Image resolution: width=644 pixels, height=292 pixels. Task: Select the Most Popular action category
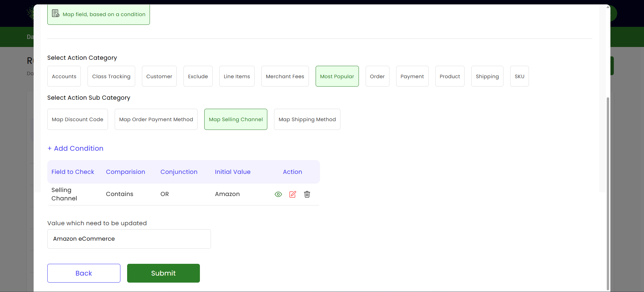(x=337, y=76)
